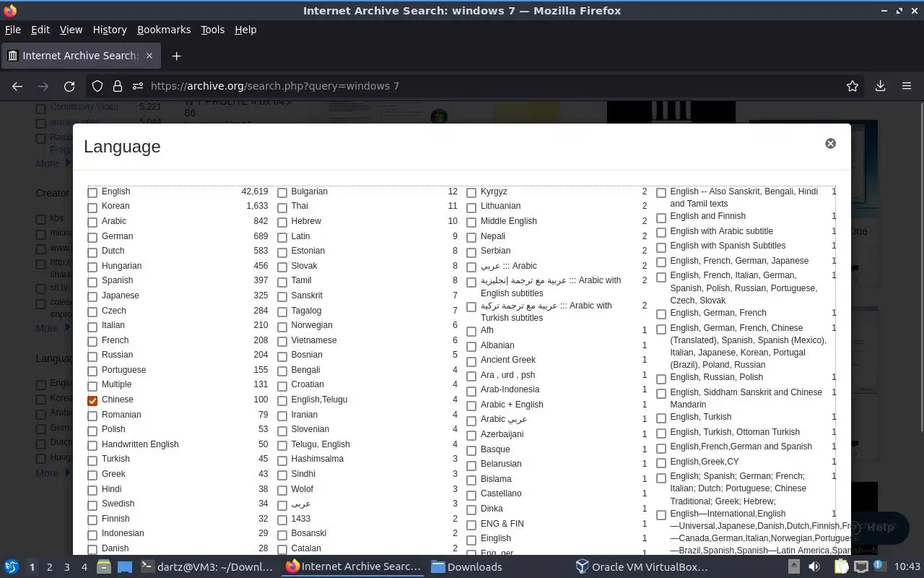Click the clock showing 10:43
Screen dimensions: 924x578
(907, 566)
